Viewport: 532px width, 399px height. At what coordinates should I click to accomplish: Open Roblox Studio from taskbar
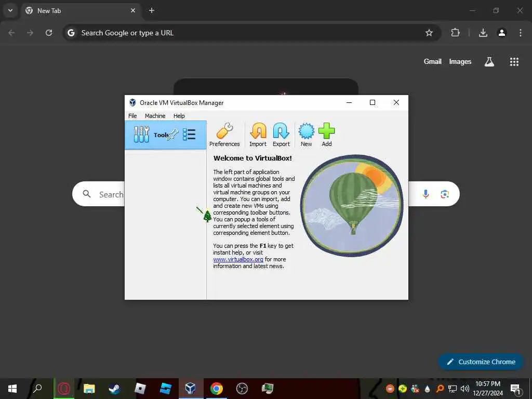[x=165, y=389]
